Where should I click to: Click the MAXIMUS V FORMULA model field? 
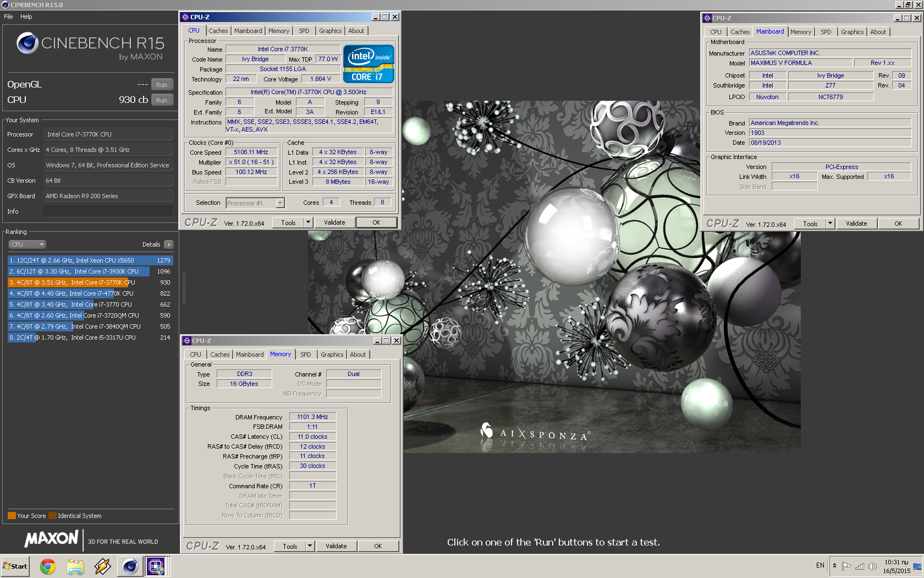pos(801,63)
